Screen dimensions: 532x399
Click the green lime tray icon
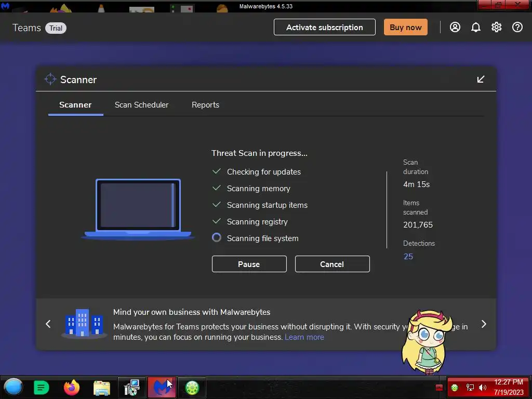click(x=455, y=388)
